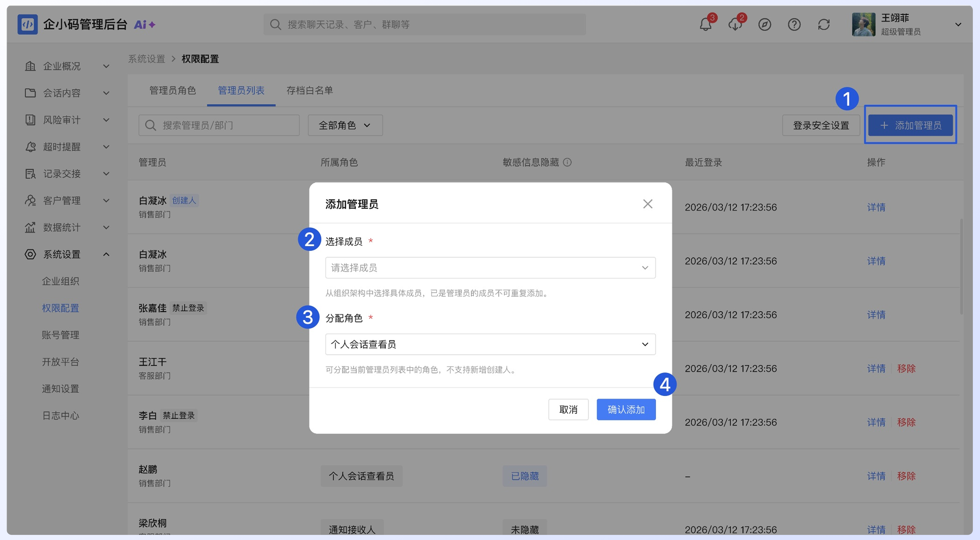Switch to 存档白名单 tab
Image resolution: width=980 pixels, height=540 pixels.
pyautogui.click(x=310, y=90)
